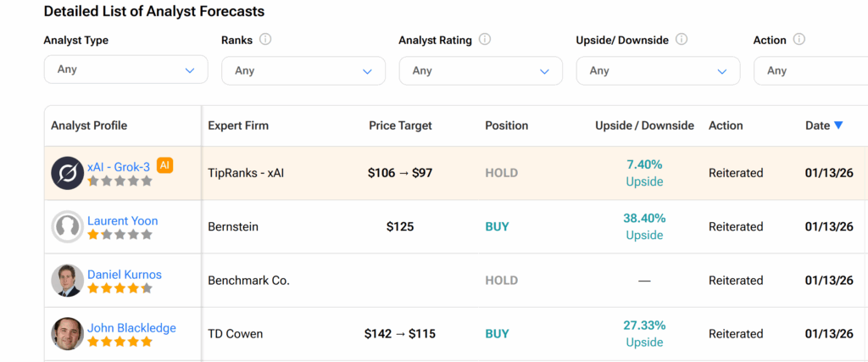The height and width of the screenshot is (362, 868).
Task: Open the xAI - Grok-3 analyst profile
Action: 119,167
